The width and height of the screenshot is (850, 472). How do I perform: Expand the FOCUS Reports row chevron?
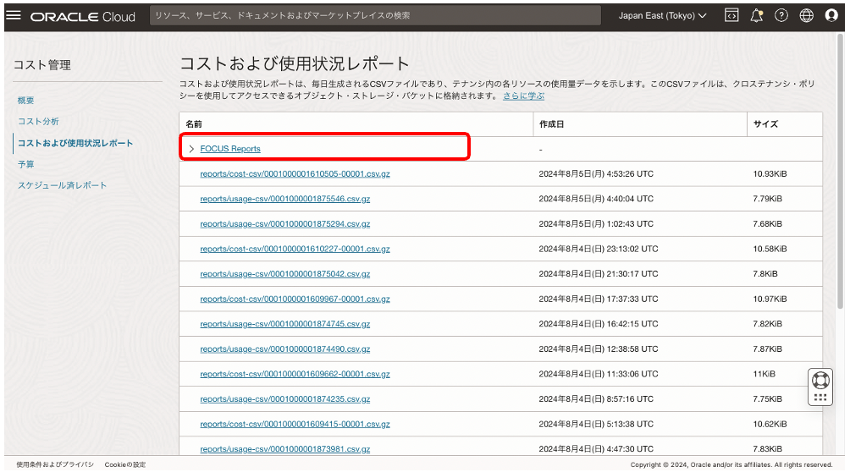coord(191,148)
